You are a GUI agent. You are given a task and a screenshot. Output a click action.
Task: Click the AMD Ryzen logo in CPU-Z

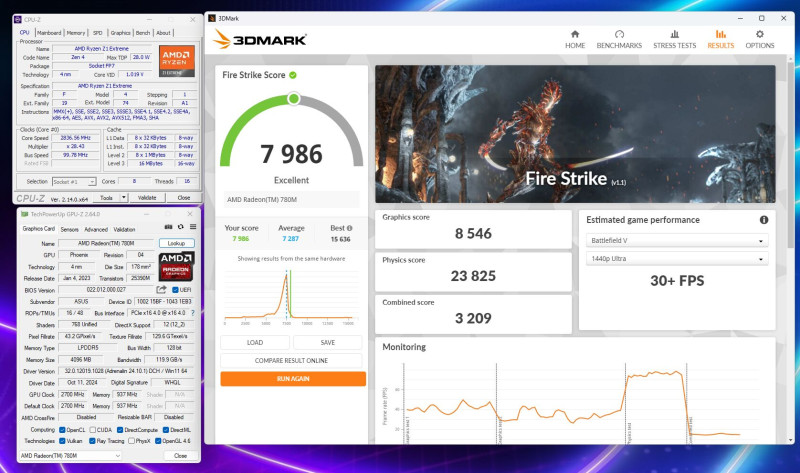click(x=177, y=61)
